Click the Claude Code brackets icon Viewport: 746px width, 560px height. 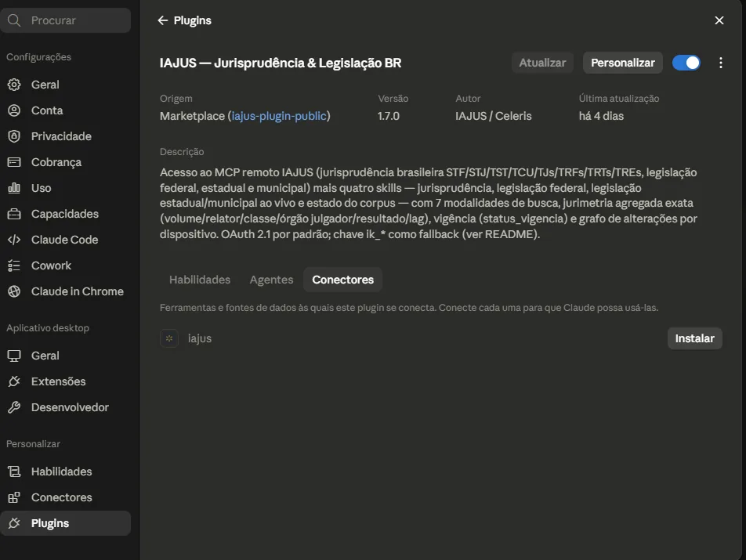(14, 240)
